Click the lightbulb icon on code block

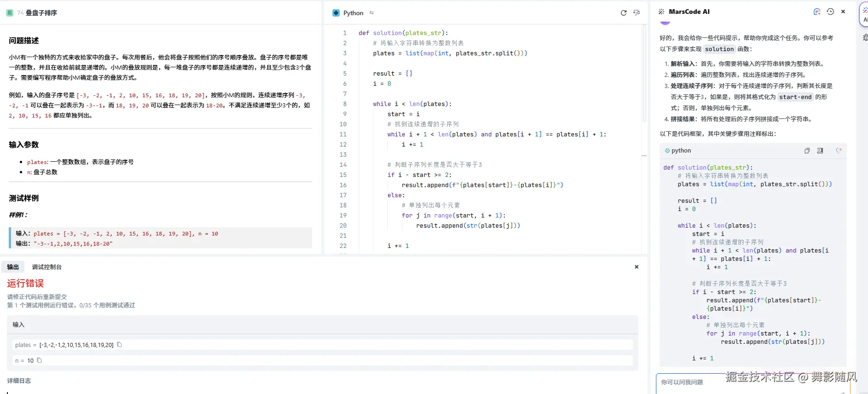[838, 150]
